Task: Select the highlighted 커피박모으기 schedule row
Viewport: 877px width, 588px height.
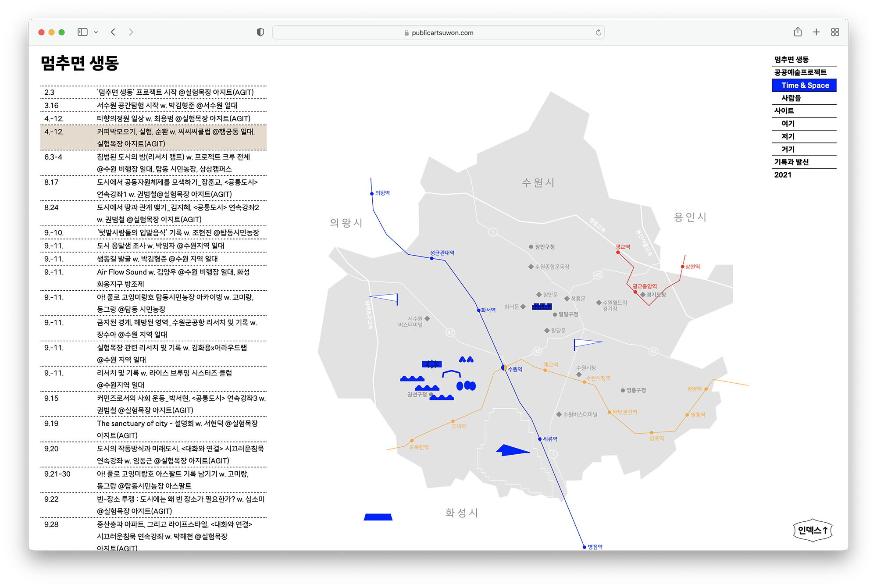Action: 153,138
